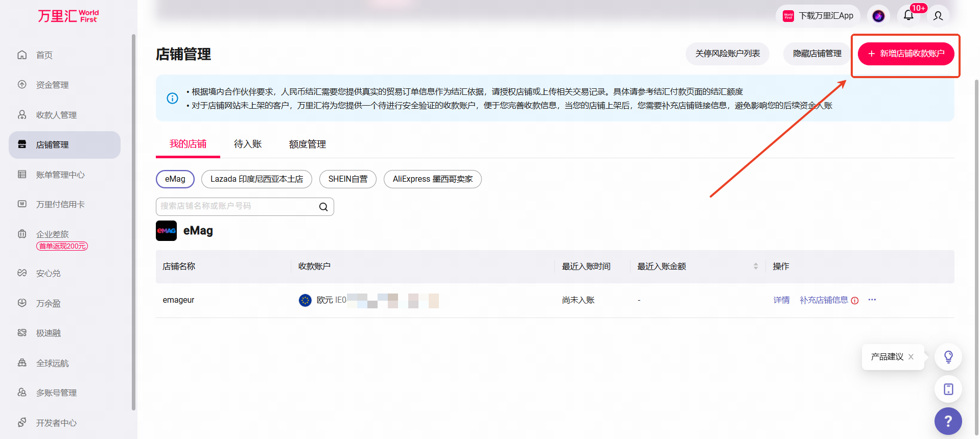Open the lightbulb suggestion button
This screenshot has width=980, height=439.
(948, 357)
